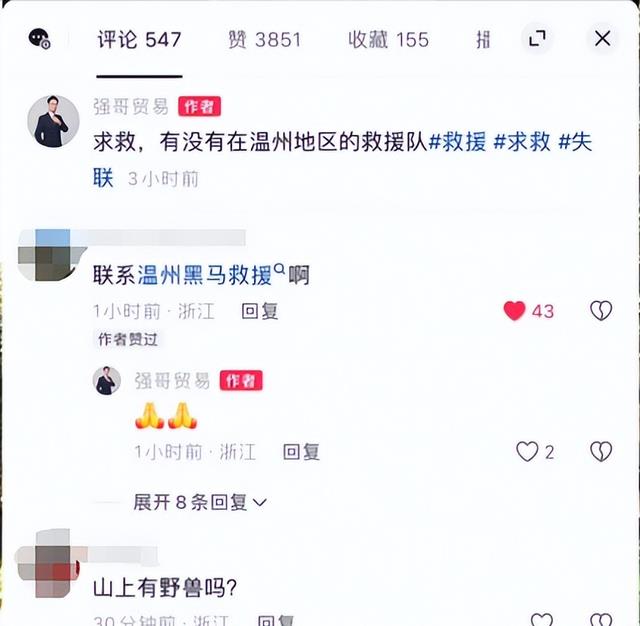
Task: Expand comment panel with the fullscreen icon
Action: pyautogui.click(x=537, y=39)
